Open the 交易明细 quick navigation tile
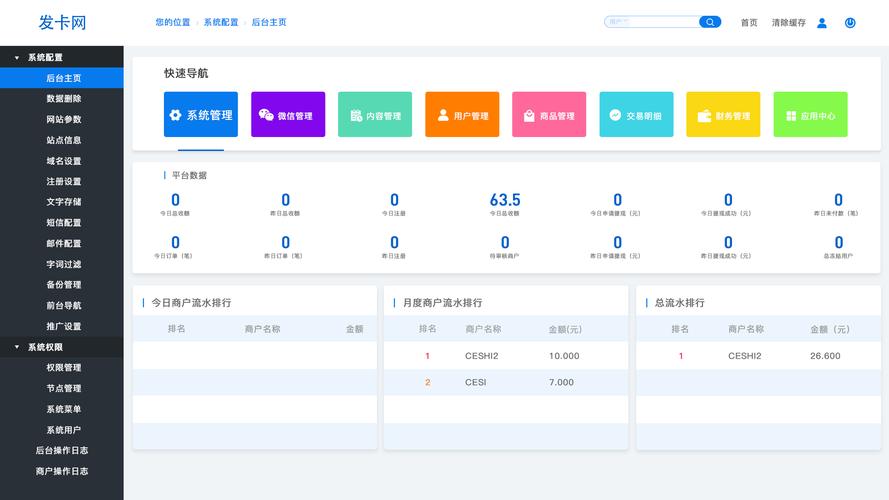 tap(636, 115)
